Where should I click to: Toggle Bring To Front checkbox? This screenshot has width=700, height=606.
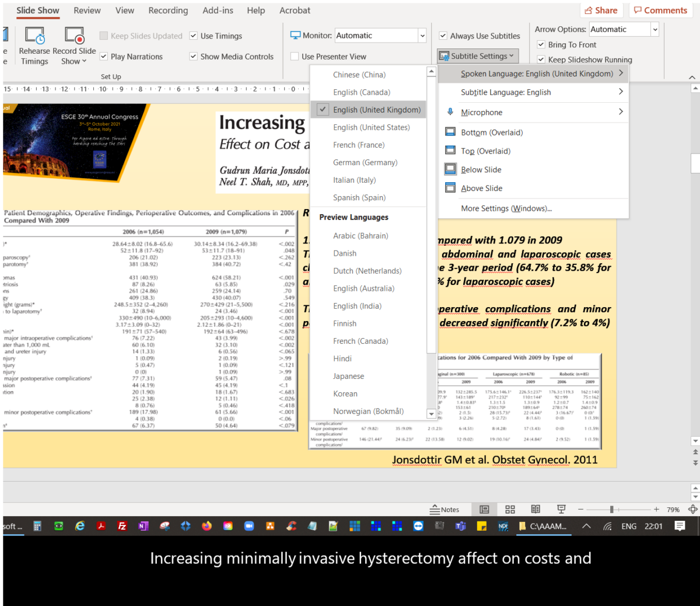click(x=541, y=44)
